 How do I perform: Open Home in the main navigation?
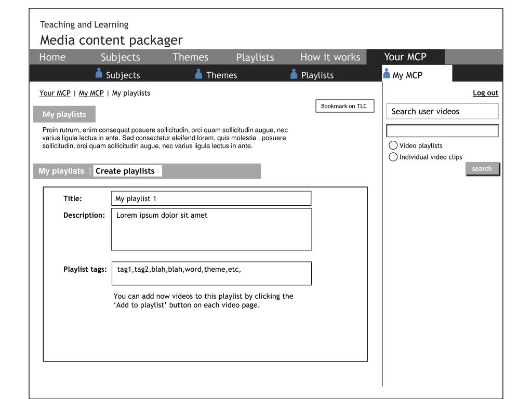click(x=52, y=57)
